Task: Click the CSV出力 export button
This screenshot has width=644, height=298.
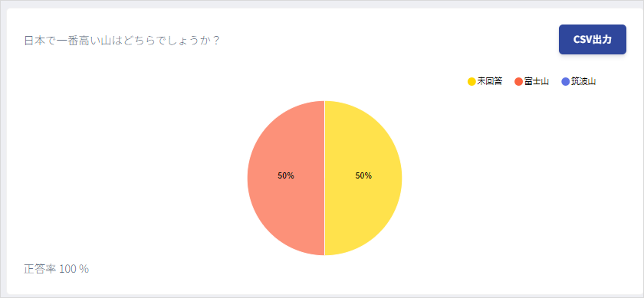Action: tap(592, 39)
